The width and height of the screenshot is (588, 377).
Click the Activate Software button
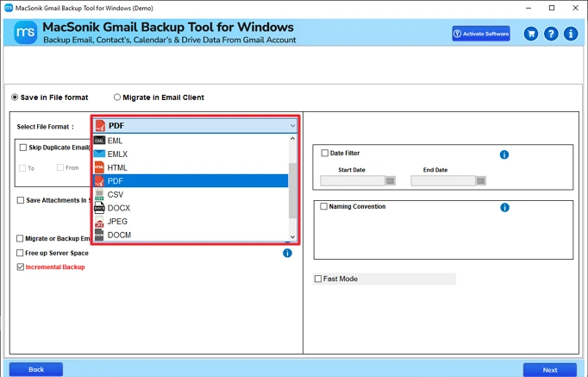[480, 34]
